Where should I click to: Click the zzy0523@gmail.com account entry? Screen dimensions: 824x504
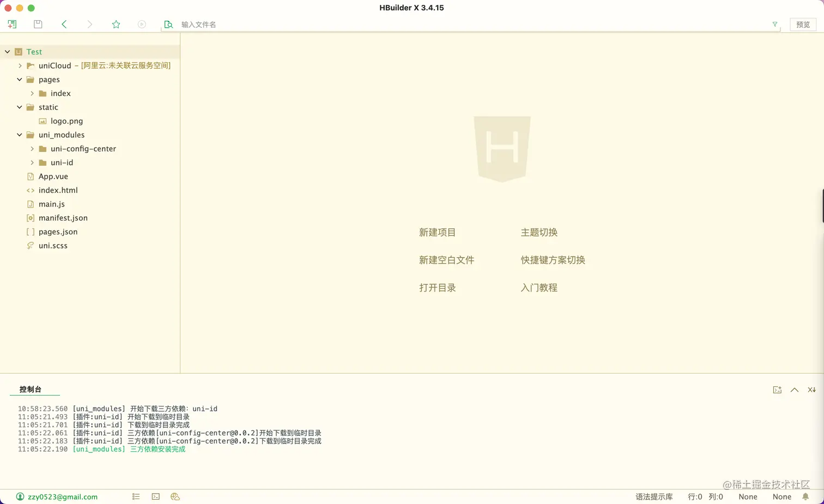[x=57, y=497]
